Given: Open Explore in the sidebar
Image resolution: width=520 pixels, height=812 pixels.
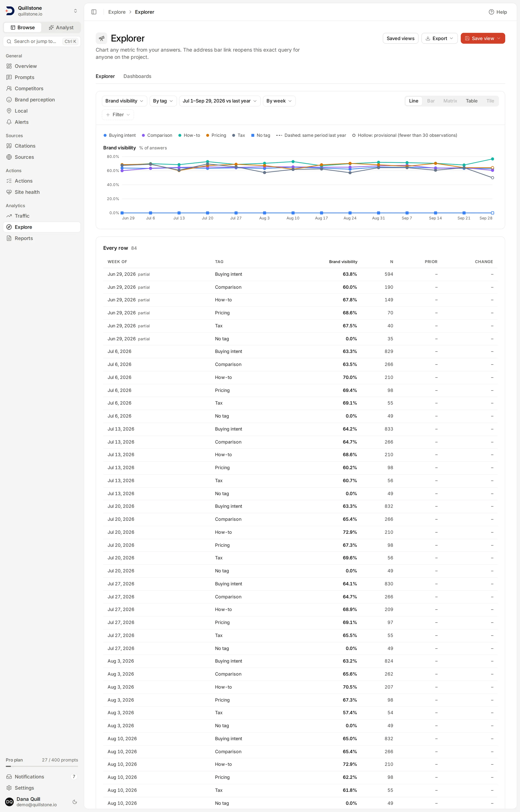Looking at the screenshot, I should point(42,227).
